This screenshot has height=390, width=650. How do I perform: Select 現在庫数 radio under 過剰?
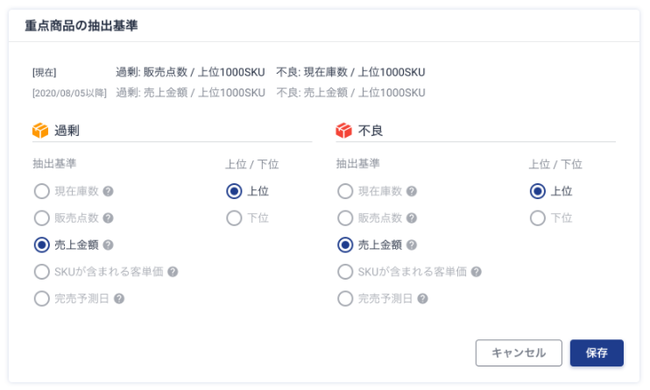(42, 191)
